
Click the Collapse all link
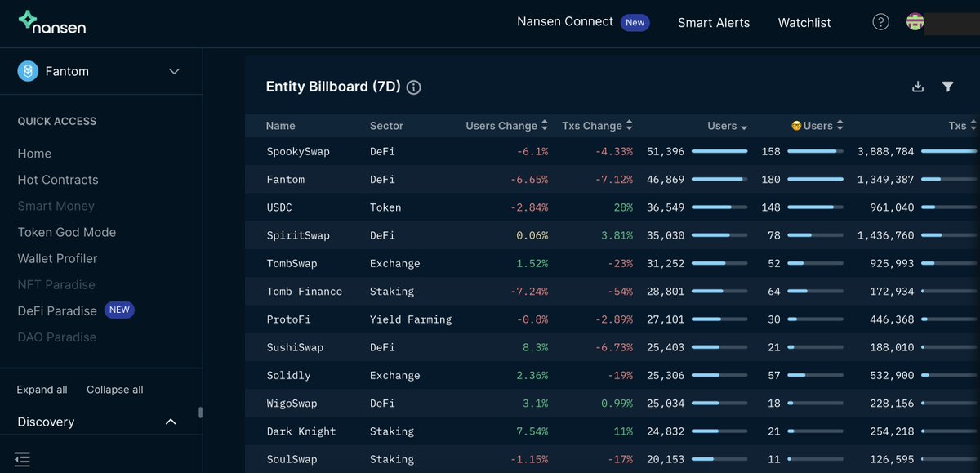click(114, 390)
